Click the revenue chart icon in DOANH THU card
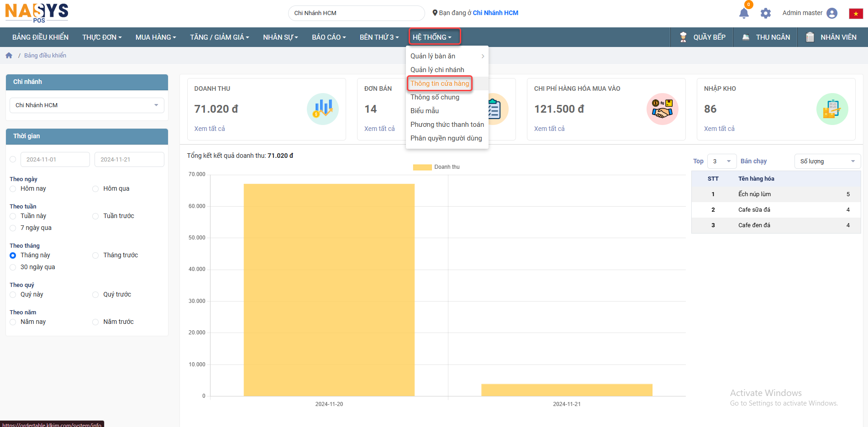The height and width of the screenshot is (427, 868). (323, 109)
